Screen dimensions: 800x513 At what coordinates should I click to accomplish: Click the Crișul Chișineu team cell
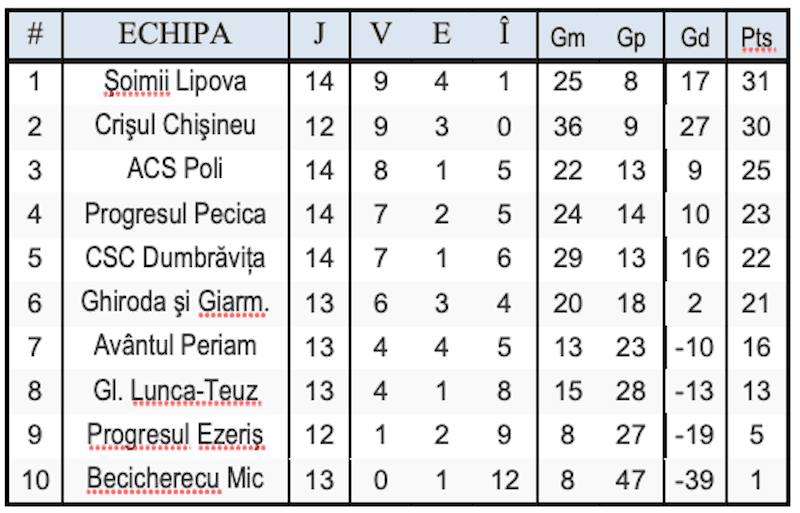click(x=175, y=125)
